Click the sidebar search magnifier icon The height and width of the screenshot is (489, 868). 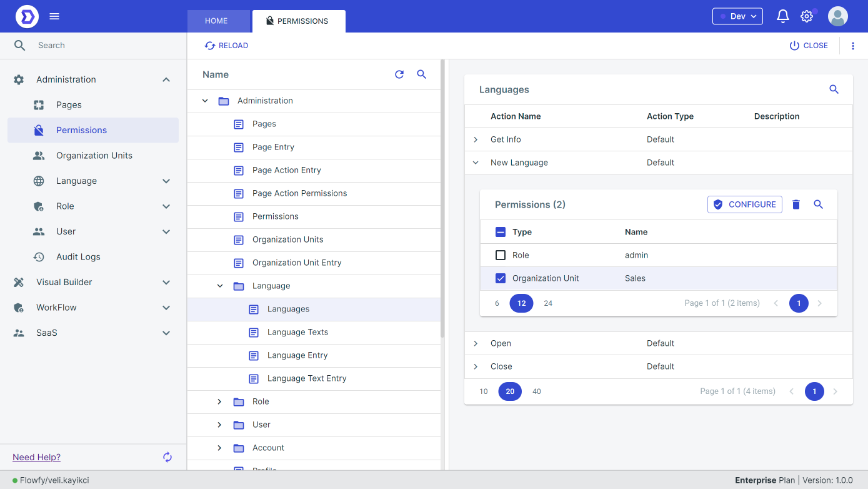point(20,45)
